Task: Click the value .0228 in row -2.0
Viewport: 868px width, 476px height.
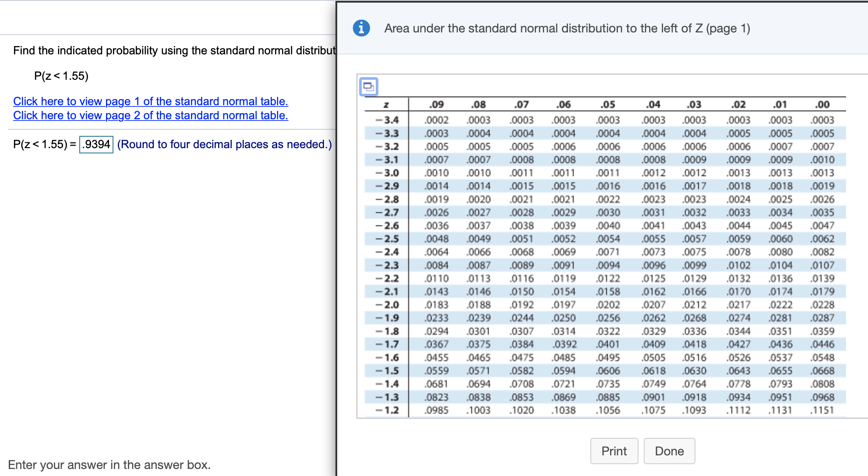Action: 822,305
